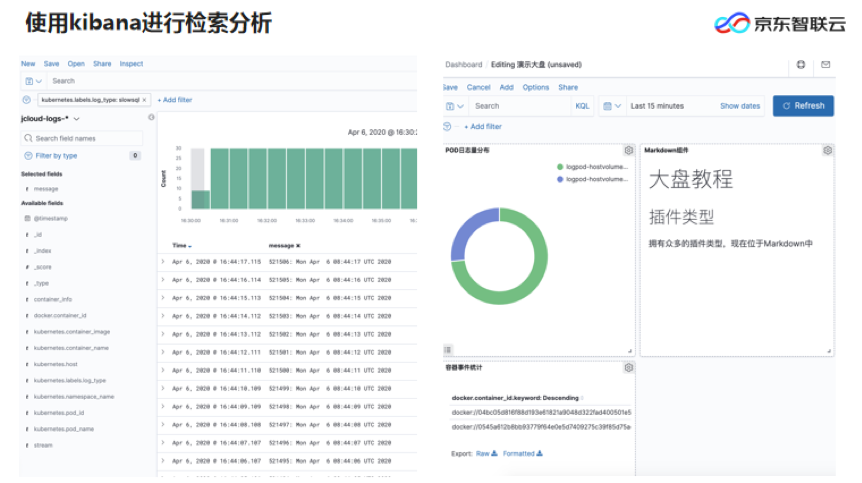The image size is (862, 483).
Task: Click the @timestamp date field icon
Action: pos(27,218)
